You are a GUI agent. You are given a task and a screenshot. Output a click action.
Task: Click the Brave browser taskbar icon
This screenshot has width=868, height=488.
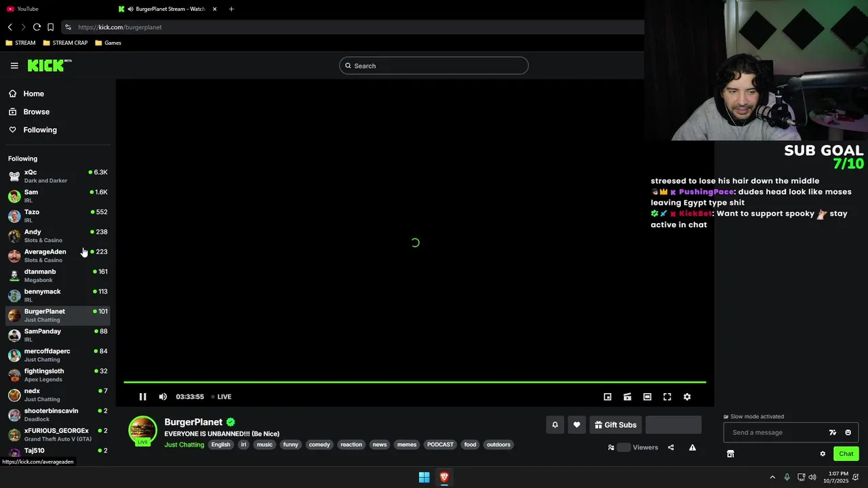click(444, 477)
